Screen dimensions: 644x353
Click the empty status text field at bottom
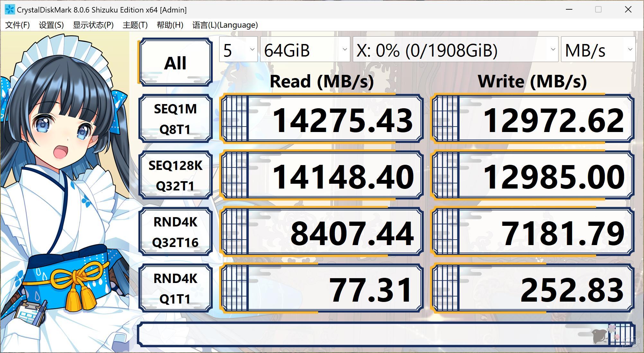(386, 334)
